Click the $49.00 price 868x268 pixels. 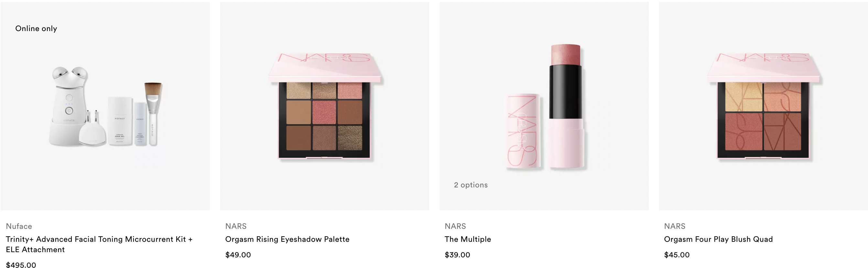click(238, 255)
